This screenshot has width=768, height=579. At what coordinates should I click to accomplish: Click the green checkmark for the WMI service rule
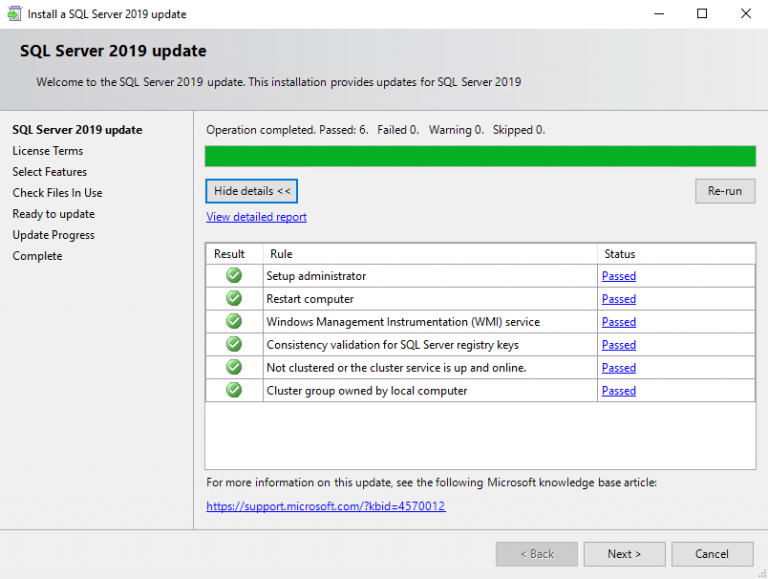pos(234,322)
